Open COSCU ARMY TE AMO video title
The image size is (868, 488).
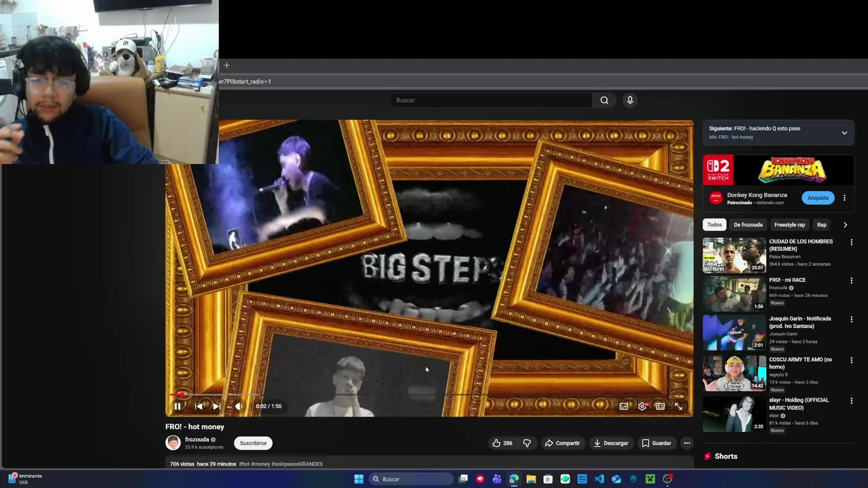coord(800,363)
